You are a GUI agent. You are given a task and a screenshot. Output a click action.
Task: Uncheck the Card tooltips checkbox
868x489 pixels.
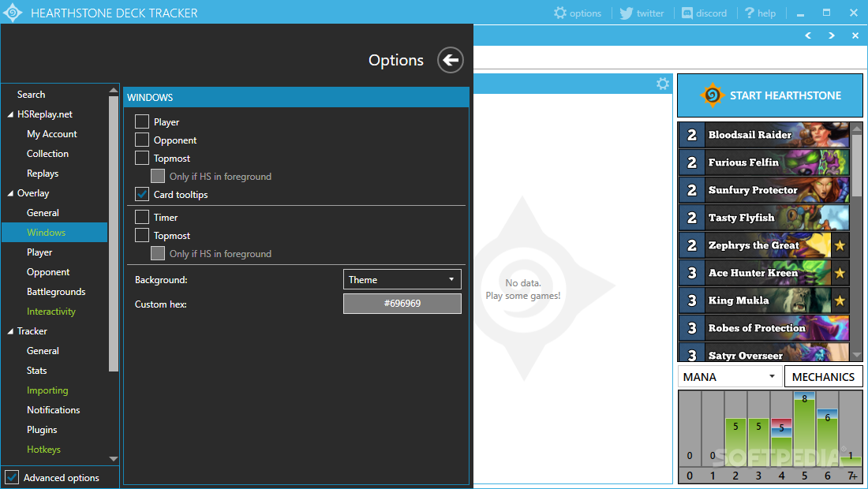tap(142, 194)
